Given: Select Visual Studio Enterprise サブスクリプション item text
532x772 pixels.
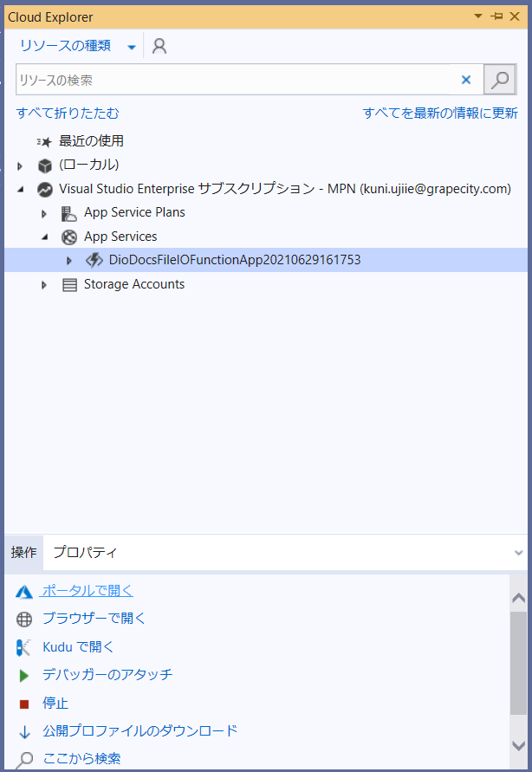Looking at the screenshot, I should point(285,189).
